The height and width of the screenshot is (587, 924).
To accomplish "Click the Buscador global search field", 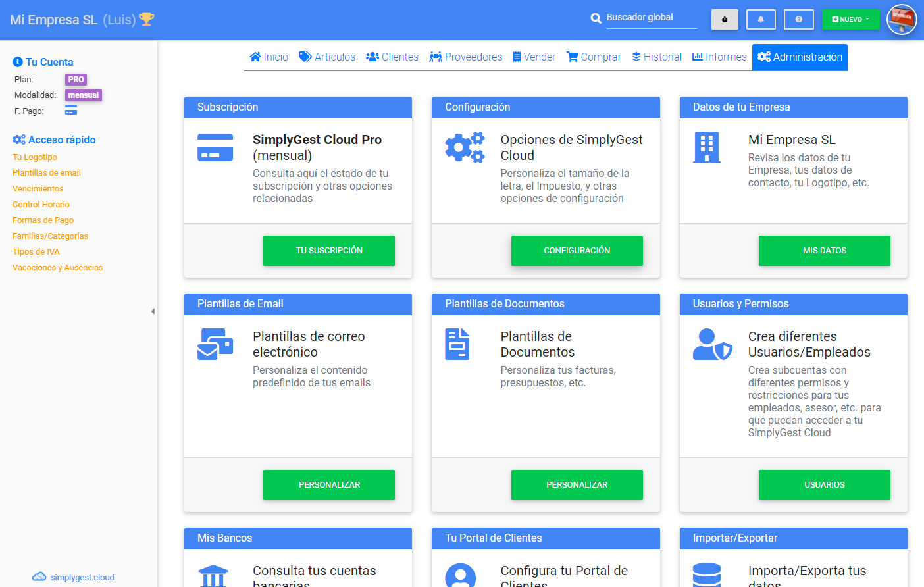I will point(652,18).
